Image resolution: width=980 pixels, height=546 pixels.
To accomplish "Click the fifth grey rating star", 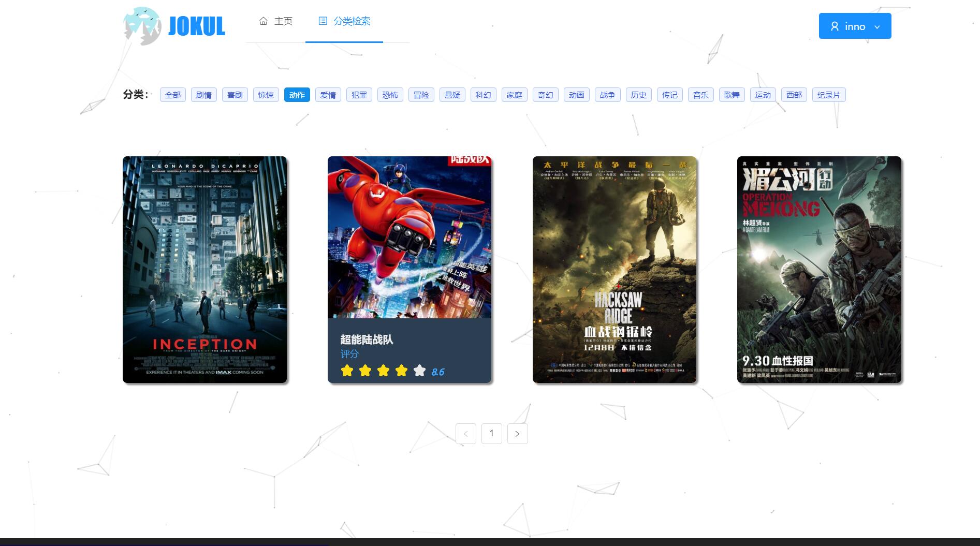I will tap(420, 371).
